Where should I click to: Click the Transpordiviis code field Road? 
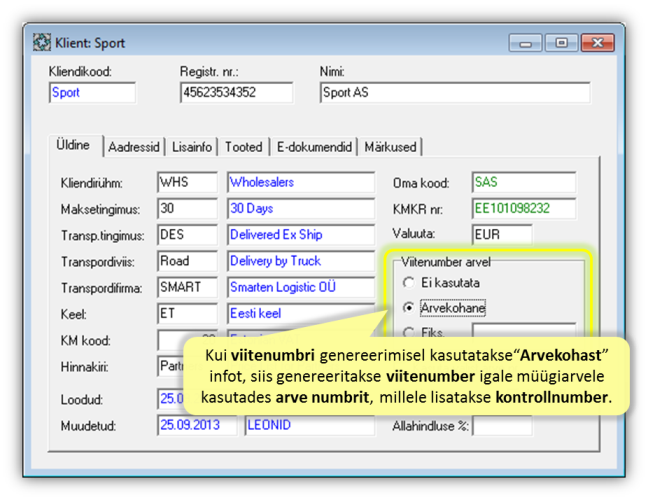pos(187,261)
